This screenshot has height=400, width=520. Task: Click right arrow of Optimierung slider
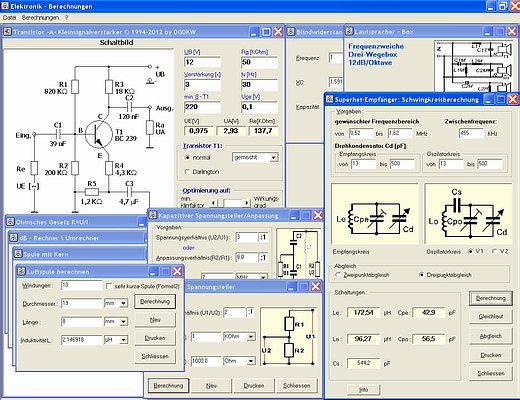246,202
